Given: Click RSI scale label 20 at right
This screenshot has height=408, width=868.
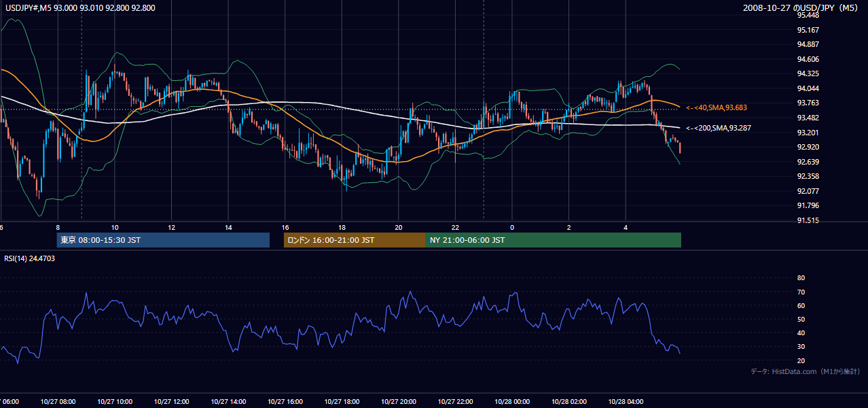Looking at the screenshot, I should 801,360.
